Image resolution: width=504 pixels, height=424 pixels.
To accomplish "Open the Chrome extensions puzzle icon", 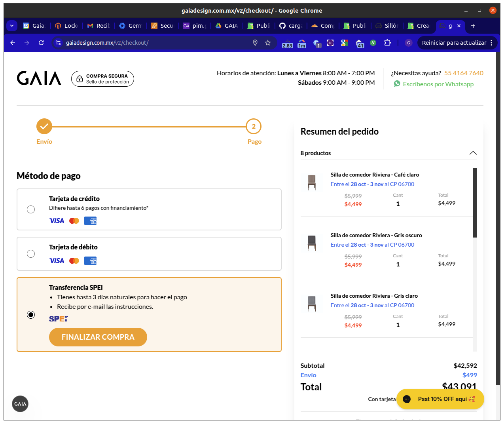I will 387,43.
